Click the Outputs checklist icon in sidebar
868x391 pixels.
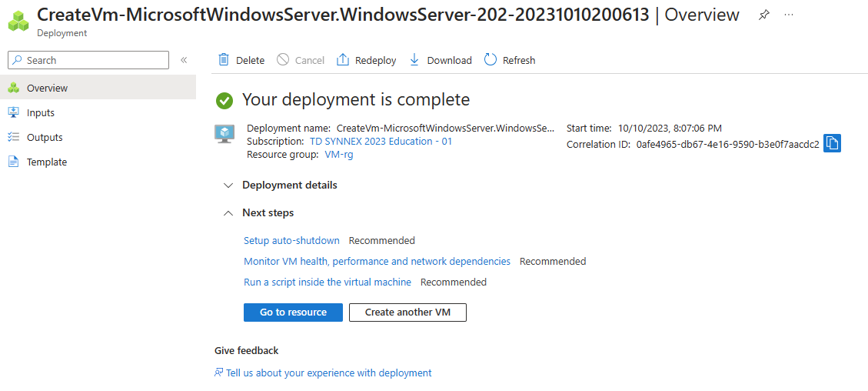point(14,137)
